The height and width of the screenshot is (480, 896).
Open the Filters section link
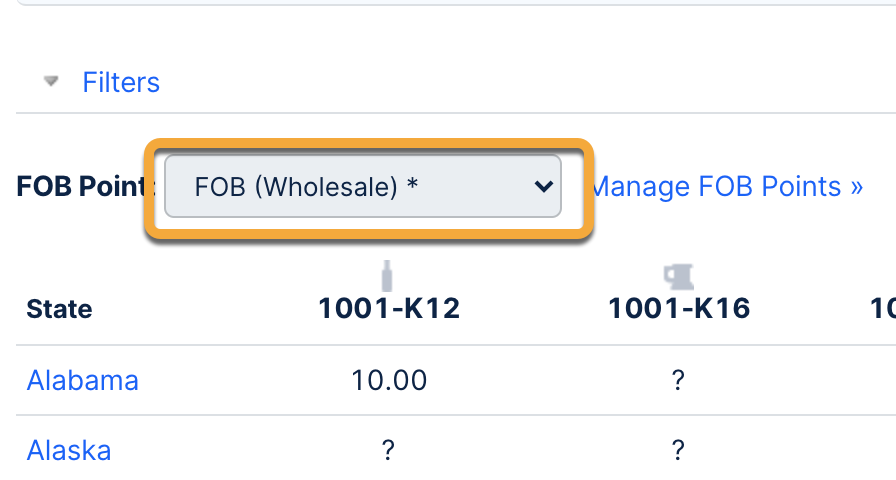[121, 82]
